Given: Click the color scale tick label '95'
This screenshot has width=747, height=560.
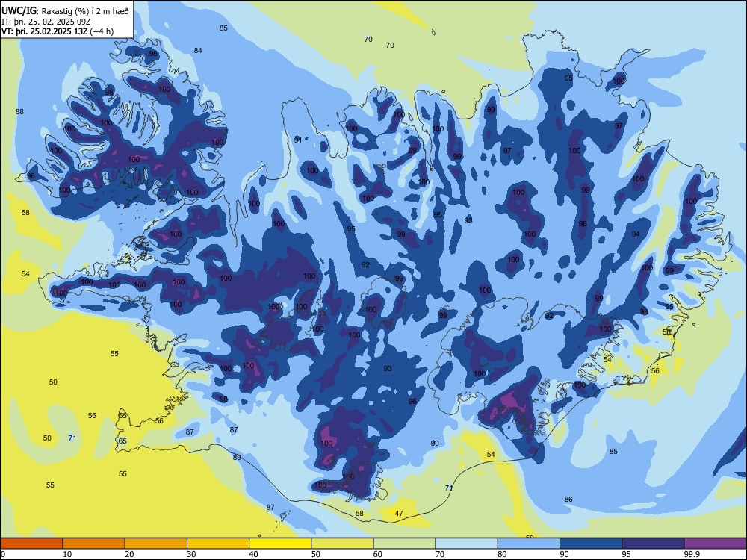Looking at the screenshot, I should (627, 554).
